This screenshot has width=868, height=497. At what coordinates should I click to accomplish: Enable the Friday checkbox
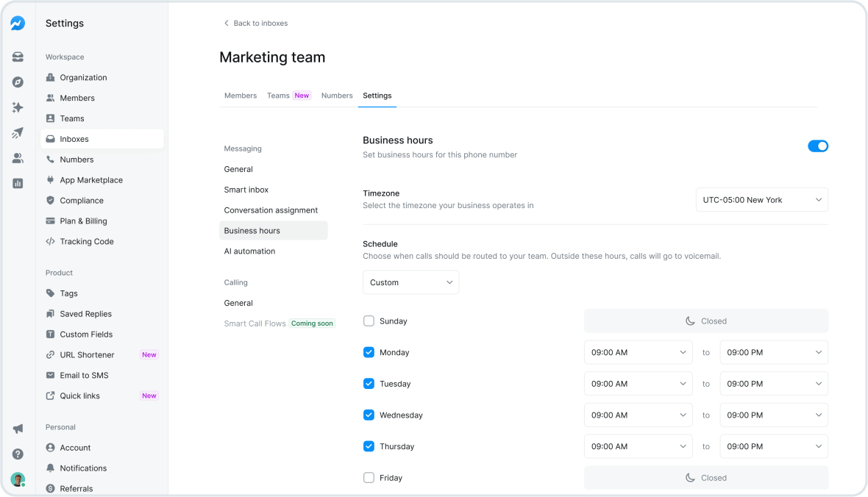pos(369,477)
